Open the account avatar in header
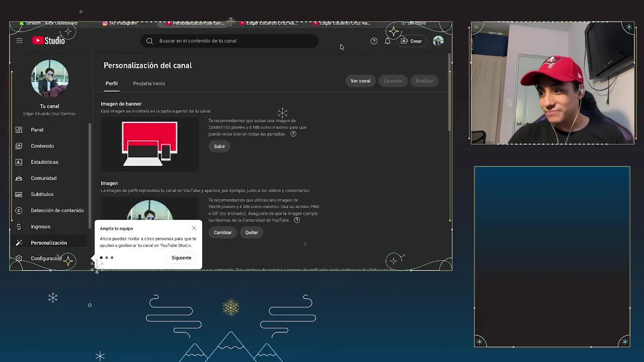This screenshot has height=362, width=644. [438, 41]
